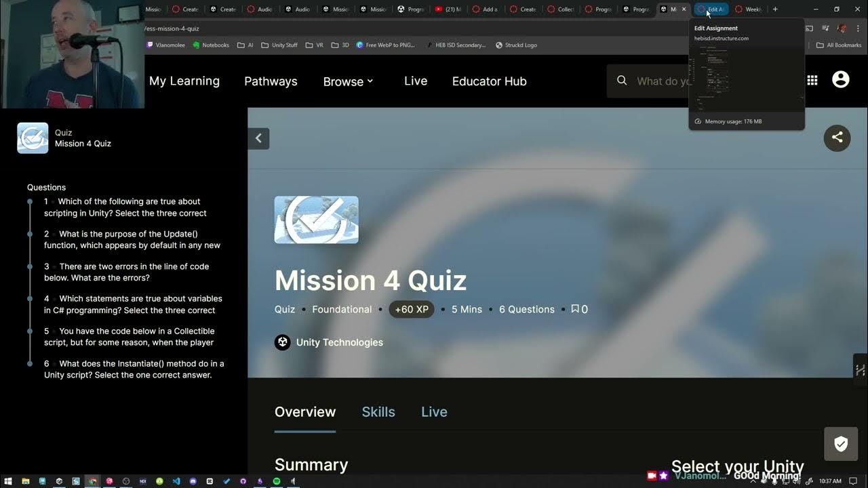Click the Unity Technologies logo icon

(282, 342)
